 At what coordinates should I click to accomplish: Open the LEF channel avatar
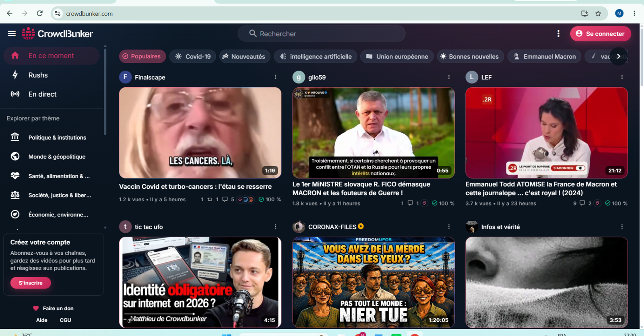[472, 77]
